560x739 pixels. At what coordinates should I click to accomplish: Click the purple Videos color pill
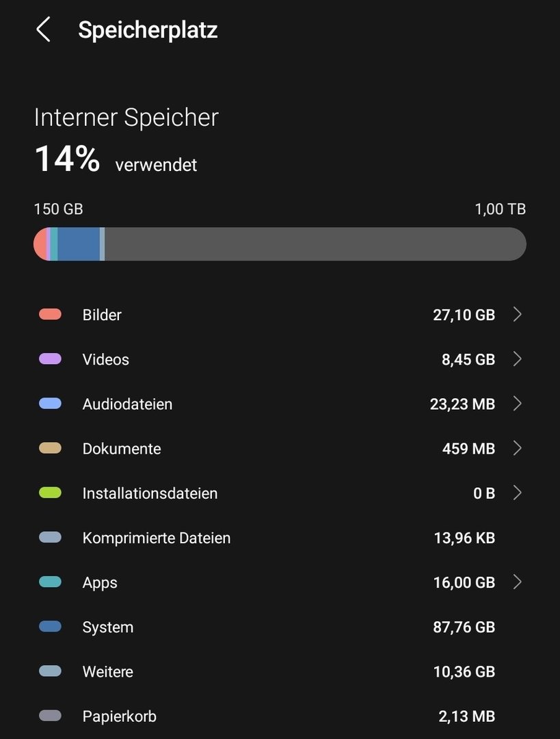pyautogui.click(x=50, y=359)
